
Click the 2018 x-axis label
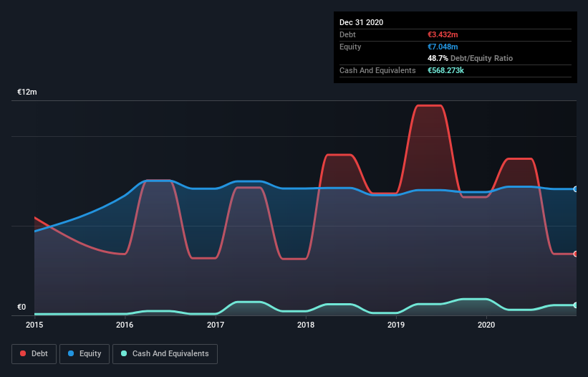coord(306,325)
